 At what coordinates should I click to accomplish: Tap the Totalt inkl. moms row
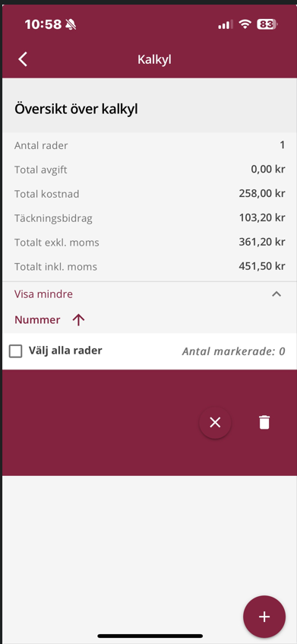(150, 267)
